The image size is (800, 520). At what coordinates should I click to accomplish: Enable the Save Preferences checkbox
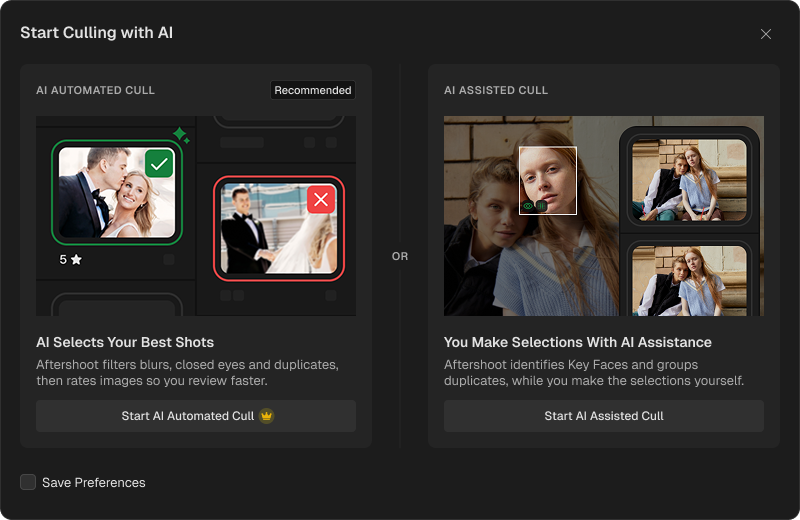(28, 482)
